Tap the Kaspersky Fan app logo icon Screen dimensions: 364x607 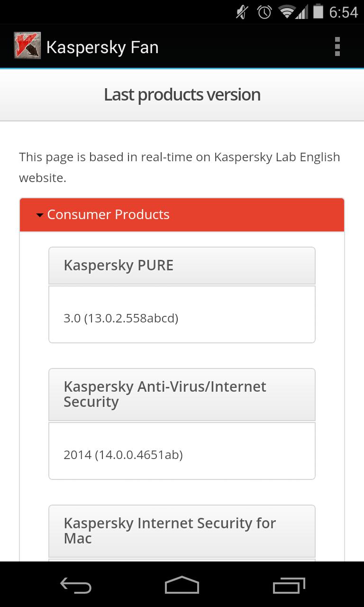coord(27,46)
